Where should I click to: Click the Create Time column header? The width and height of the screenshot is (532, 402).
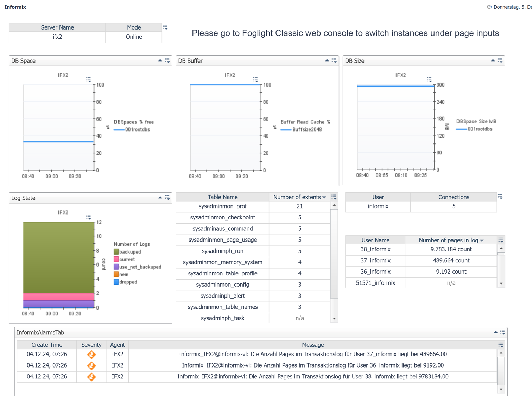46,345
